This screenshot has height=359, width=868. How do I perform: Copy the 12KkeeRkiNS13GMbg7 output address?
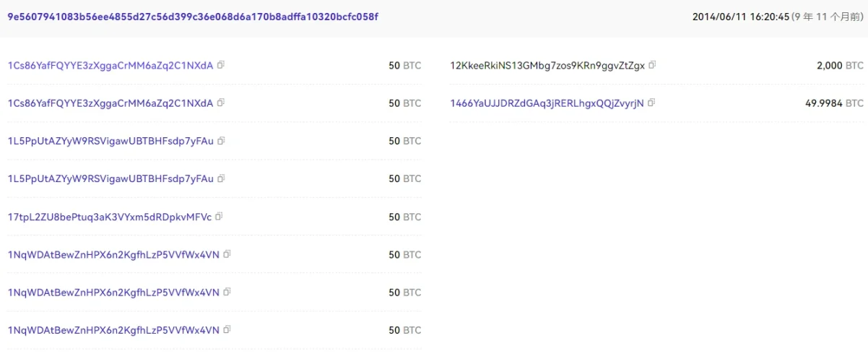coord(652,65)
